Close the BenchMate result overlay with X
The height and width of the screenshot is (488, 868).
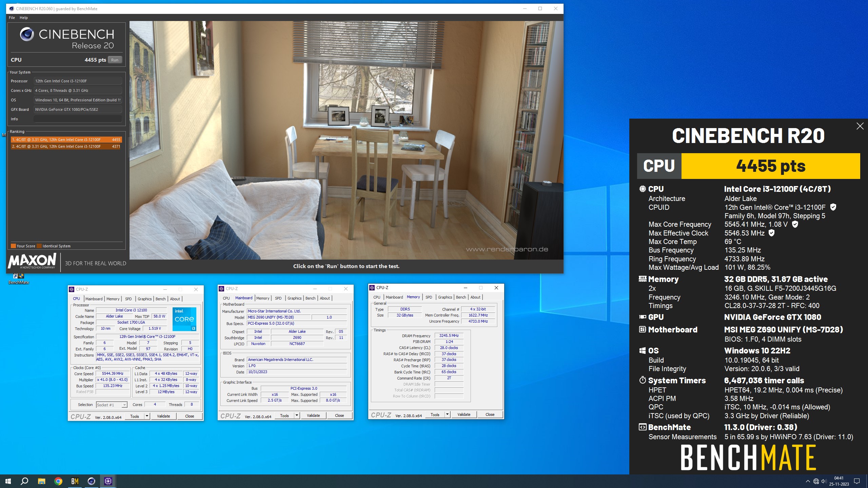860,126
